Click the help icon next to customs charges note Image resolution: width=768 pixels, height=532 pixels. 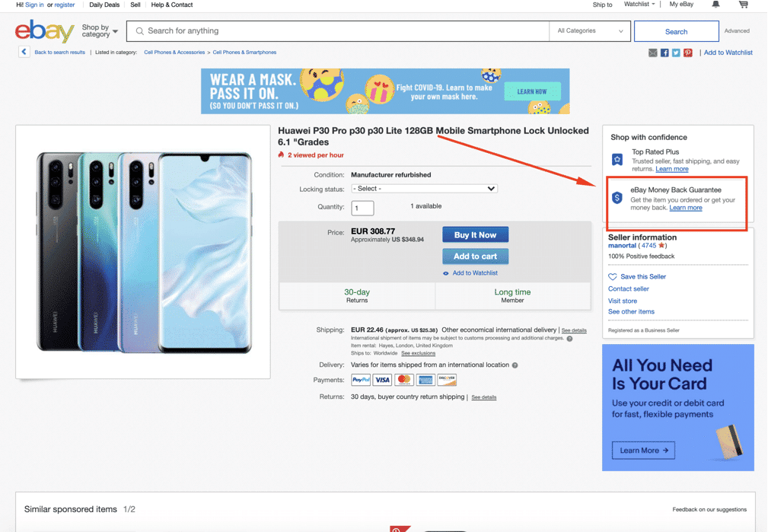click(569, 339)
